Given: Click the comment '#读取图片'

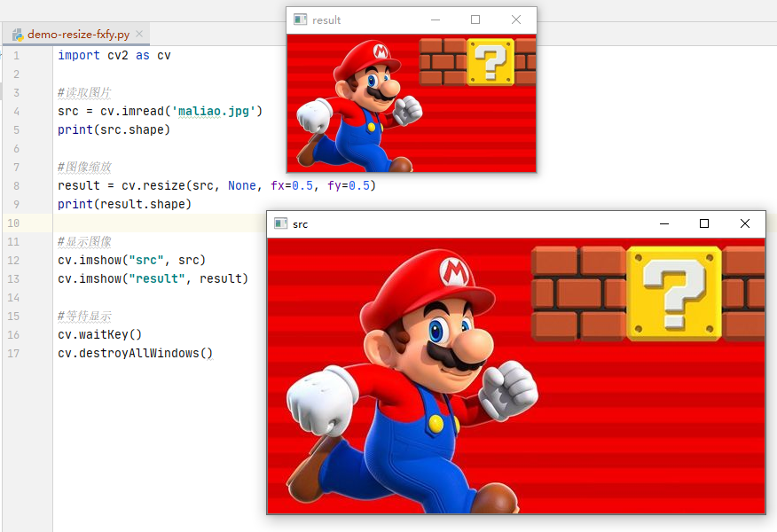Looking at the screenshot, I should tap(84, 92).
